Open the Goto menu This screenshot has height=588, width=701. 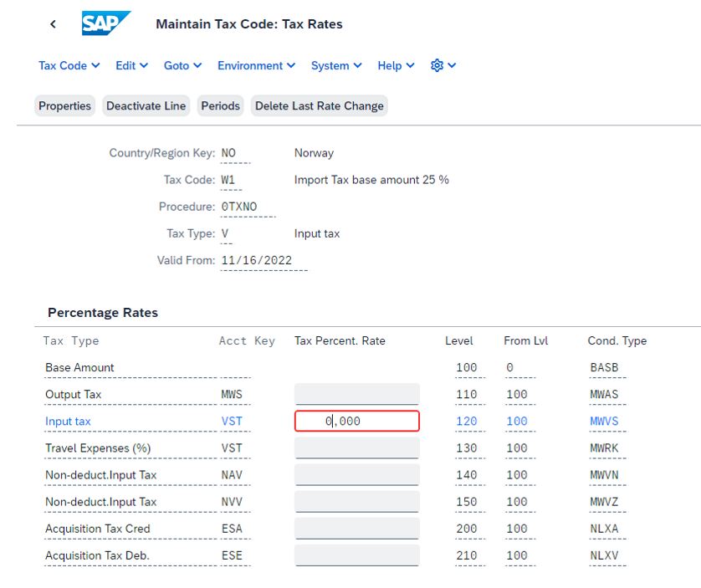(182, 66)
